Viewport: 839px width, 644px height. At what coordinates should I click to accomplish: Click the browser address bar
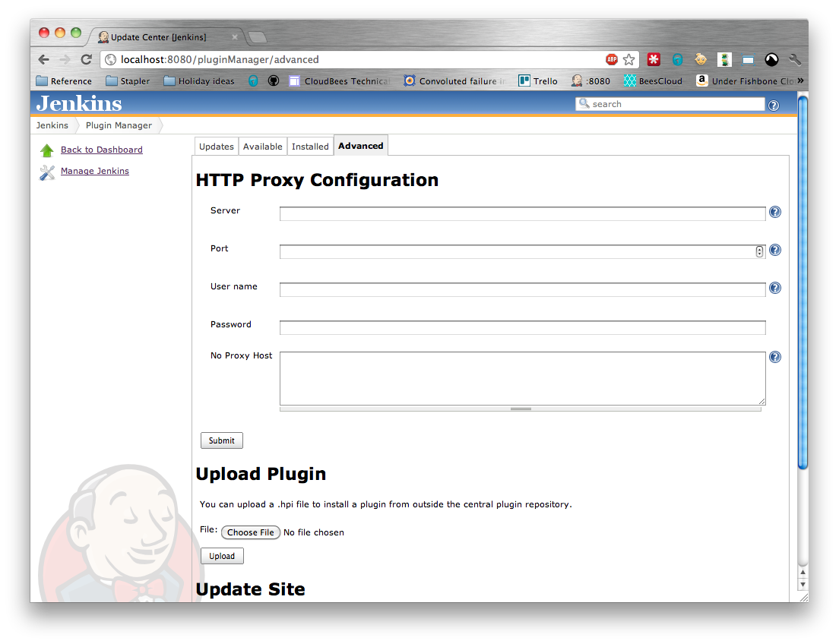pos(369,59)
